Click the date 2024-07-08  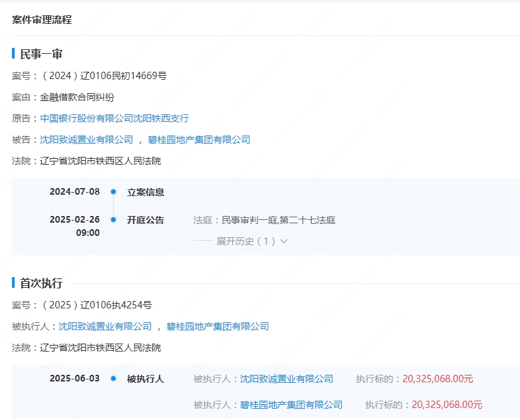[74, 191]
